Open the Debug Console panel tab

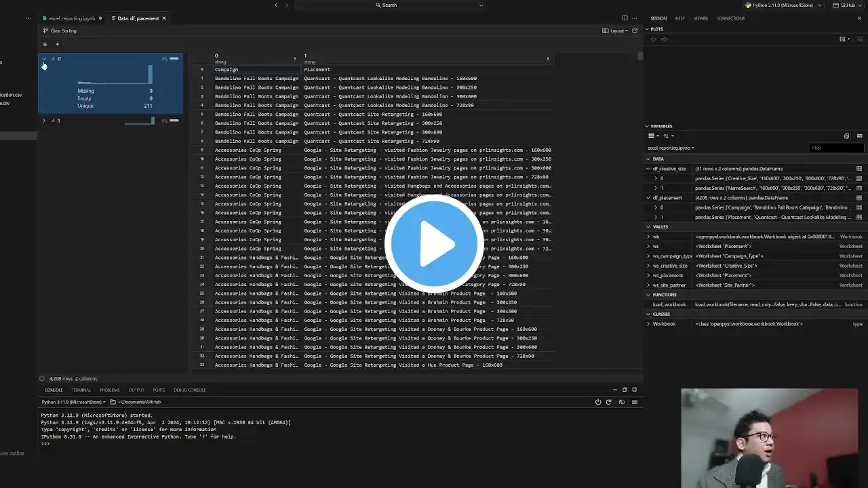189,390
